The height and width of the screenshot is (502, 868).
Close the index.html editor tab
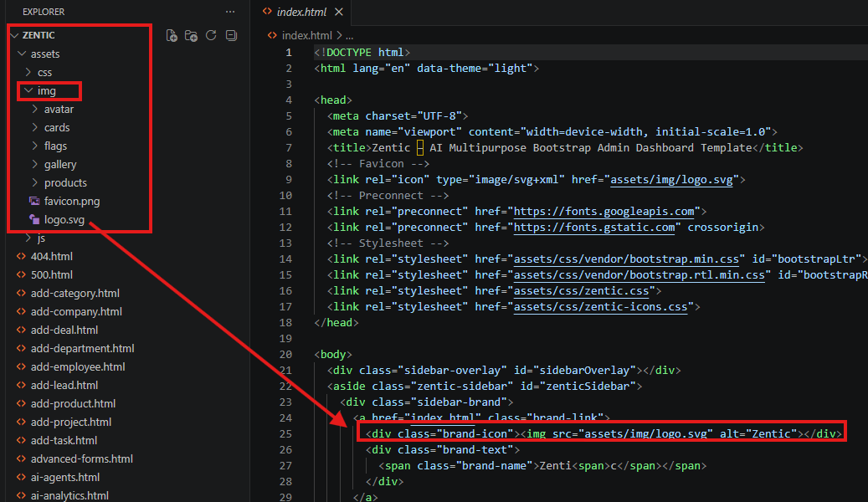coord(339,12)
